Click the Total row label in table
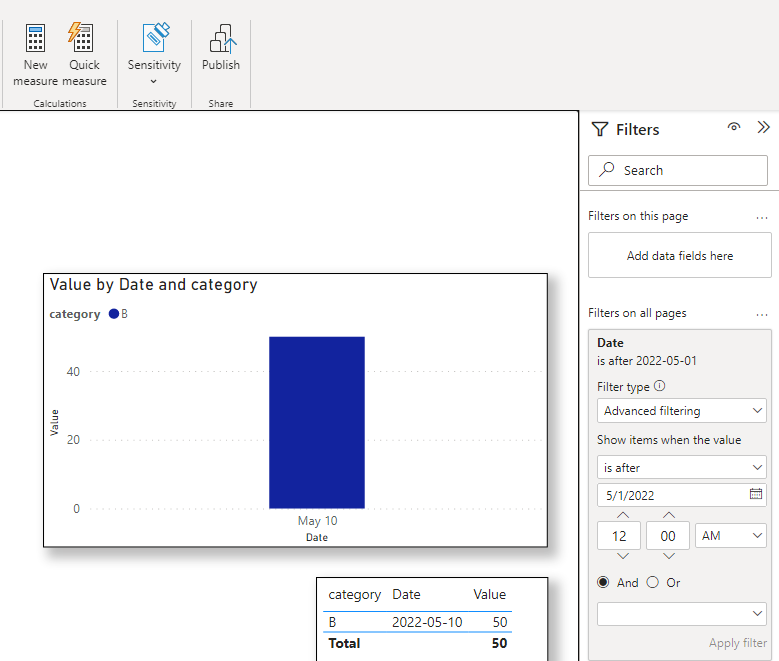 pyautogui.click(x=344, y=643)
